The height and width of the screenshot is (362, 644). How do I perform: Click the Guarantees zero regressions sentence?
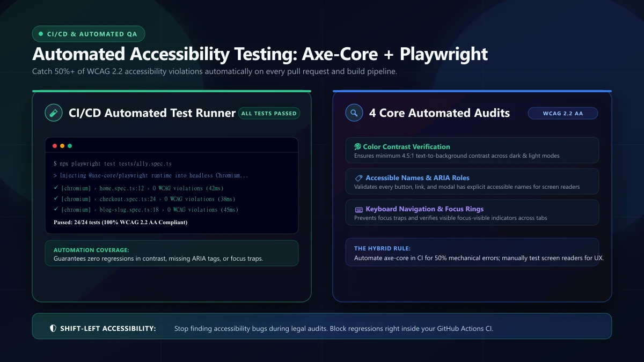tap(158, 258)
